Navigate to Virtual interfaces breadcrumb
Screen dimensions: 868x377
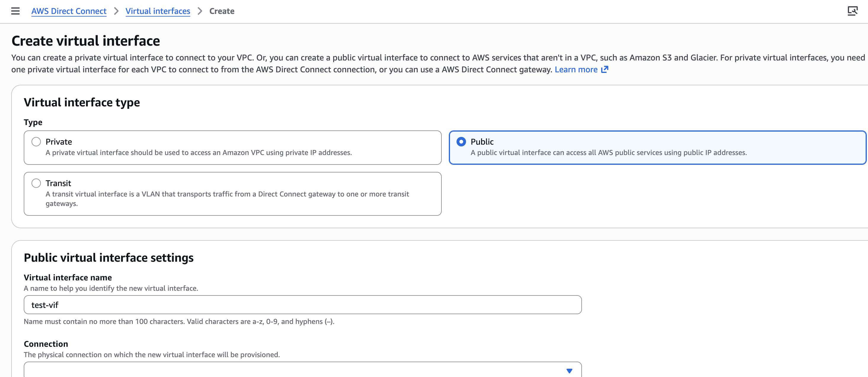[158, 11]
